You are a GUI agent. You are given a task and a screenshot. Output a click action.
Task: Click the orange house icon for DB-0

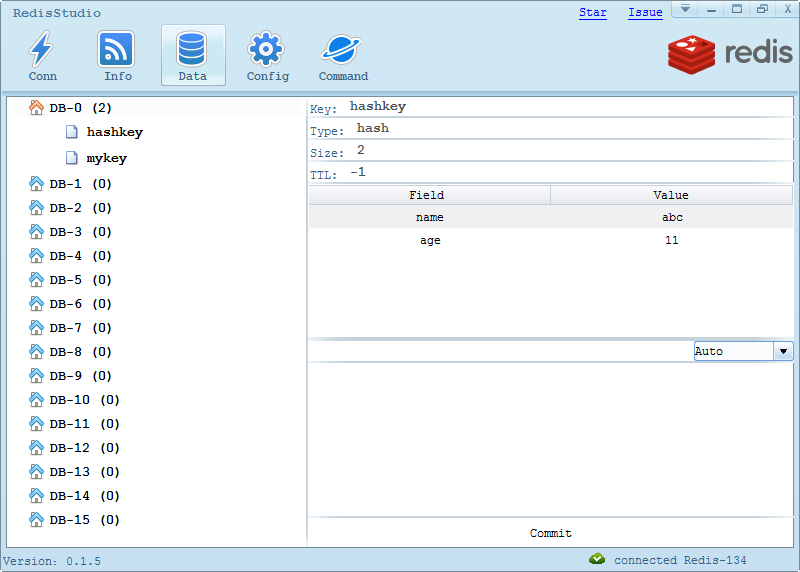coord(36,108)
